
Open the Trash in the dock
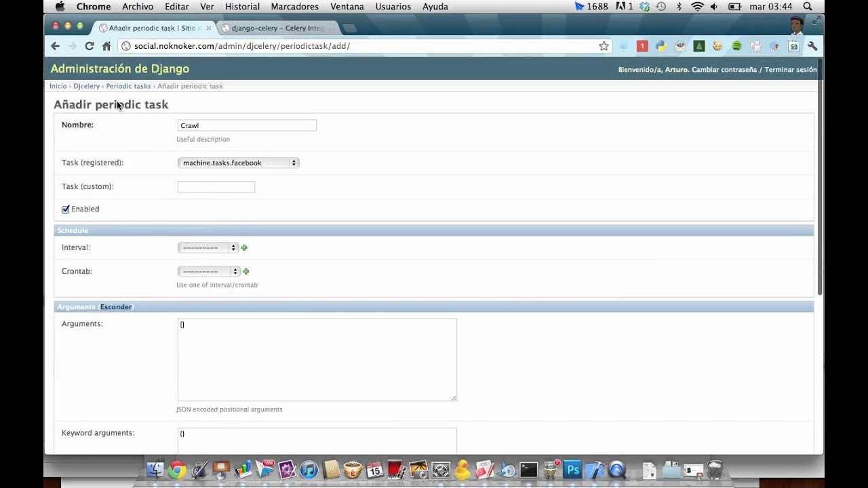point(715,470)
